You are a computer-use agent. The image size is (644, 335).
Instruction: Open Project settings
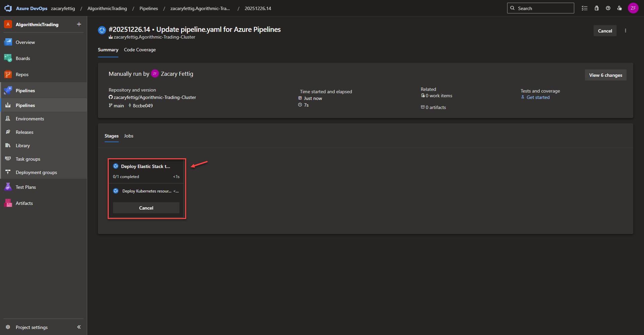pos(32,327)
